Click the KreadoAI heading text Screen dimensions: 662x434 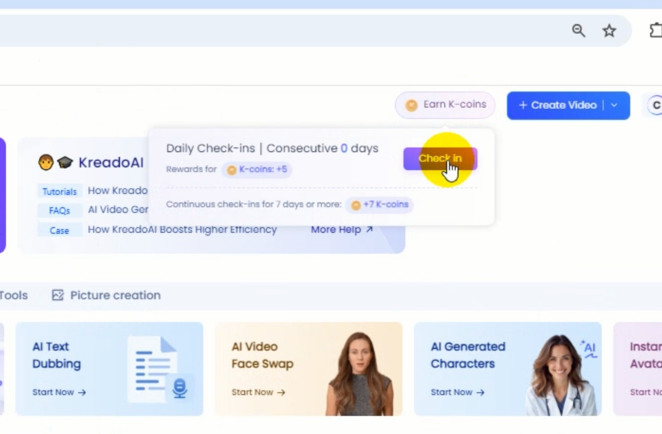(111, 163)
